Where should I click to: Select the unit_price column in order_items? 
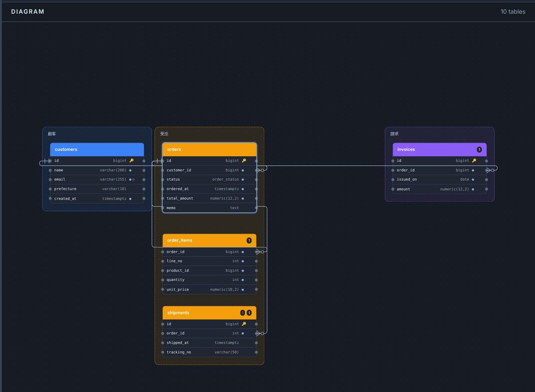click(210, 290)
